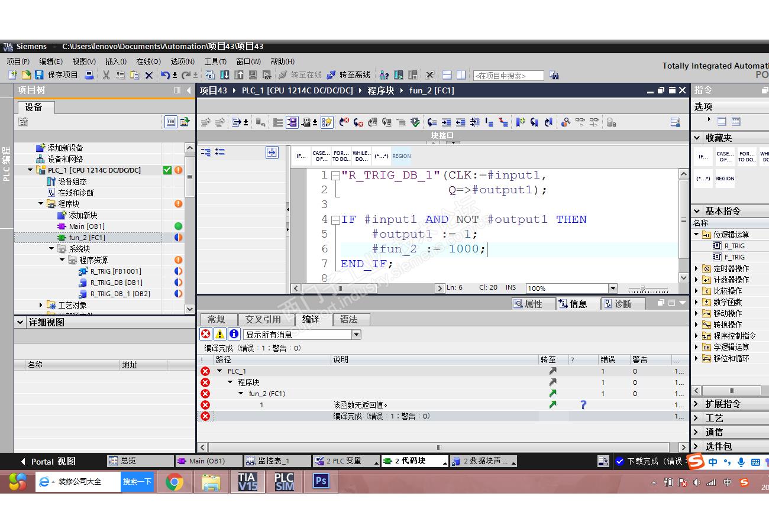Insert a comment section (*...*) snippet
This screenshot has height=532, width=769.
[382, 156]
